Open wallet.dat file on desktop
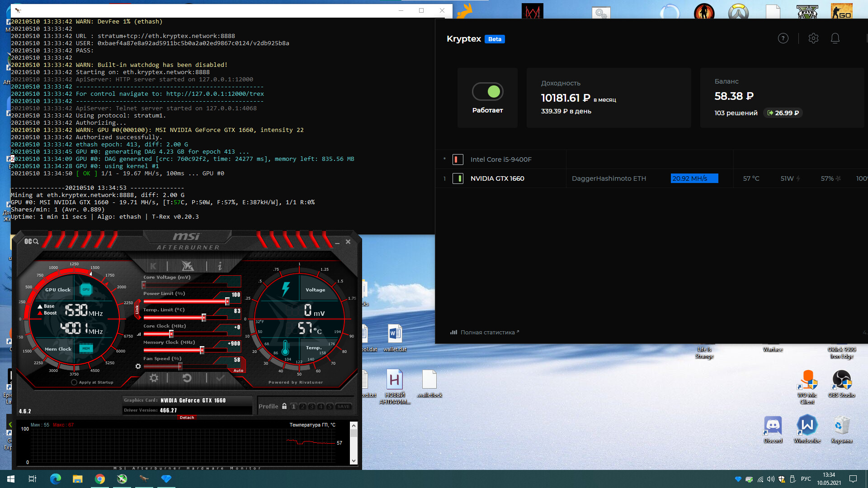Screen dimensions: 868x488 click(395, 338)
